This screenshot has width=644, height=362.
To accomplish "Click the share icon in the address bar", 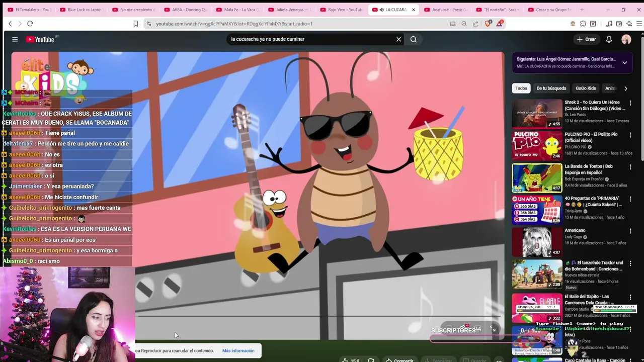I will point(475,24).
